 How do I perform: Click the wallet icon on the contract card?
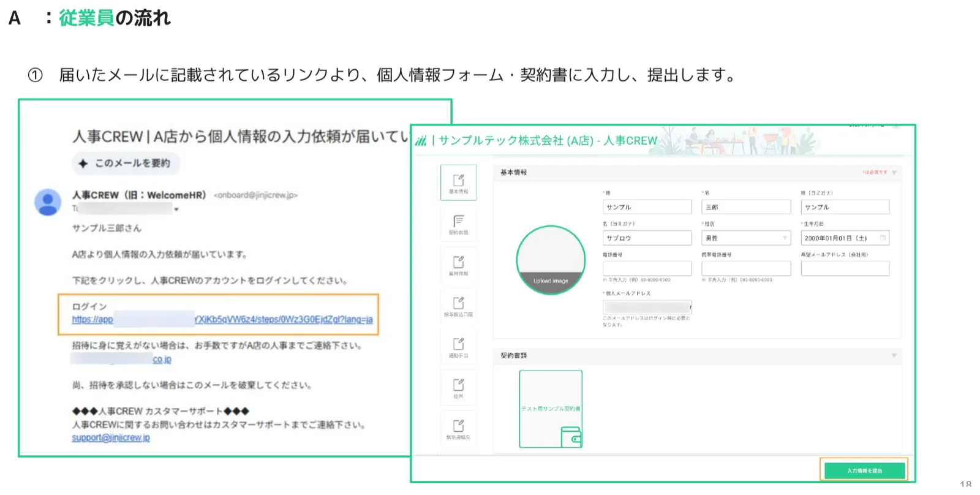tap(571, 437)
